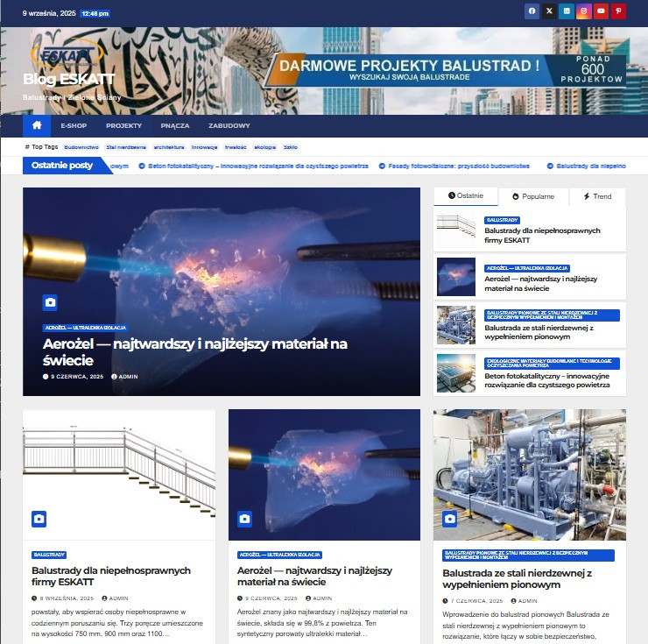
Task: Open PROJEKTY menu item
Action: [x=123, y=126]
